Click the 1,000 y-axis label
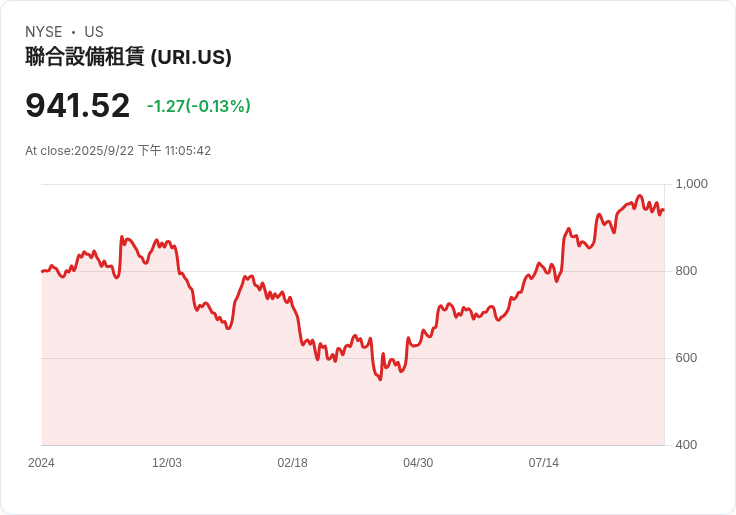 691,184
